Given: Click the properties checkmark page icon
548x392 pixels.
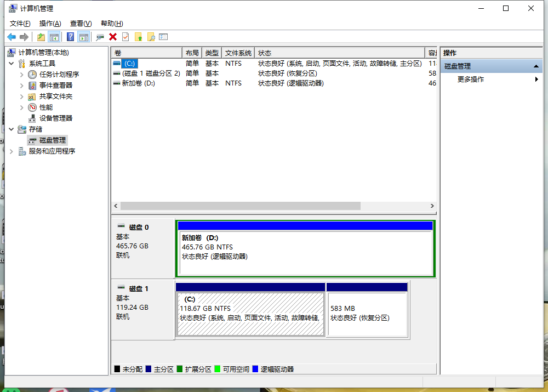Looking at the screenshot, I should [125, 37].
